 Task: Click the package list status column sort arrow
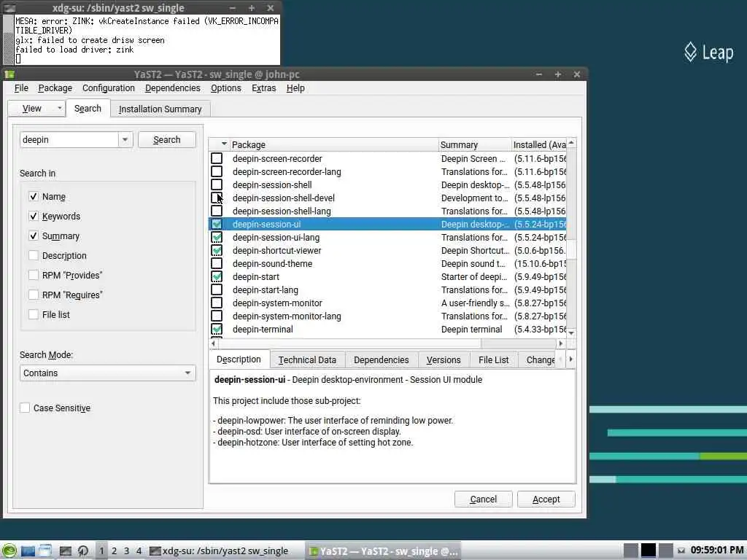tap(224, 144)
